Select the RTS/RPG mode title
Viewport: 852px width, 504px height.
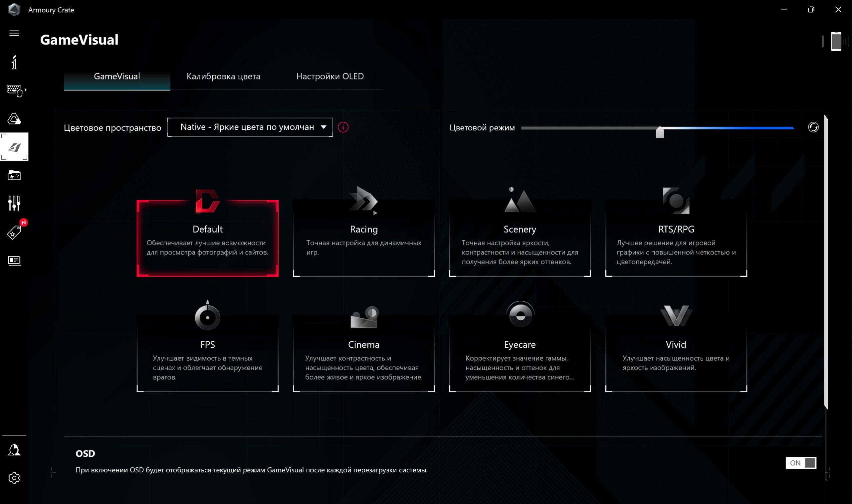click(x=676, y=229)
